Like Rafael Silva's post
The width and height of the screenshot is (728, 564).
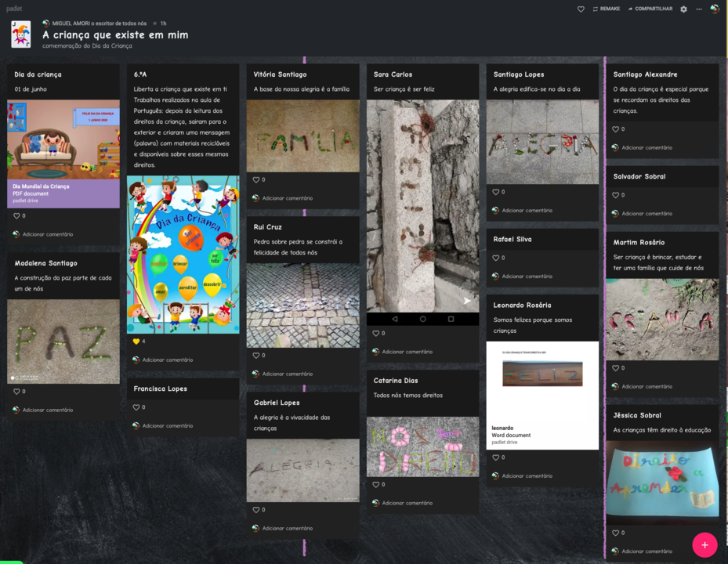(x=496, y=258)
